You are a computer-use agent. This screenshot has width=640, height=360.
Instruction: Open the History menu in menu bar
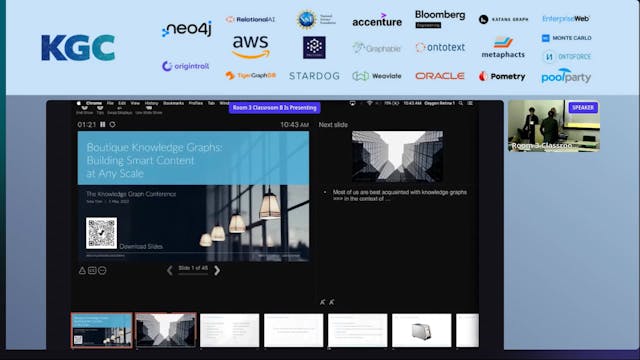(x=151, y=103)
